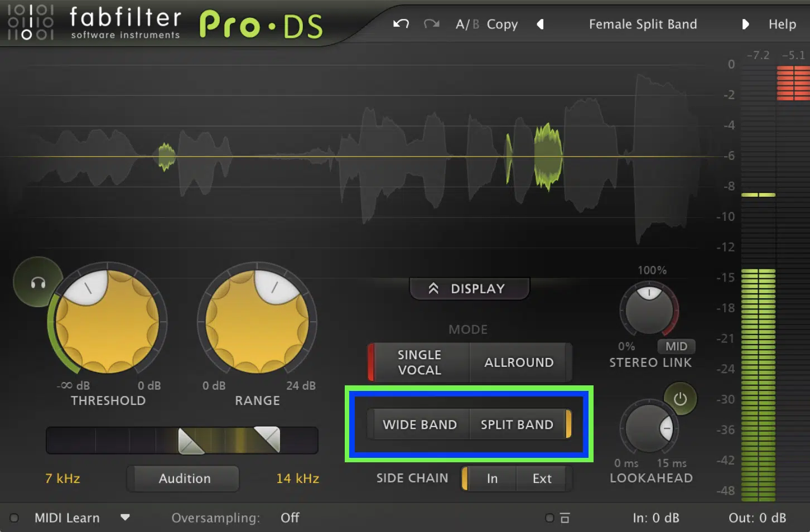Screen dimensions: 810x532
Task: Collapse the Display section
Action: pos(469,289)
